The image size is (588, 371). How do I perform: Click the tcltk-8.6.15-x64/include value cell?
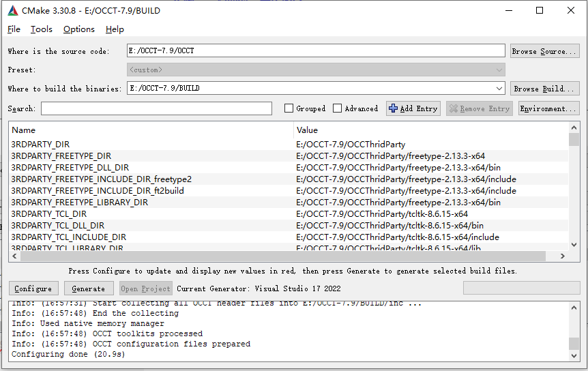click(x=398, y=237)
